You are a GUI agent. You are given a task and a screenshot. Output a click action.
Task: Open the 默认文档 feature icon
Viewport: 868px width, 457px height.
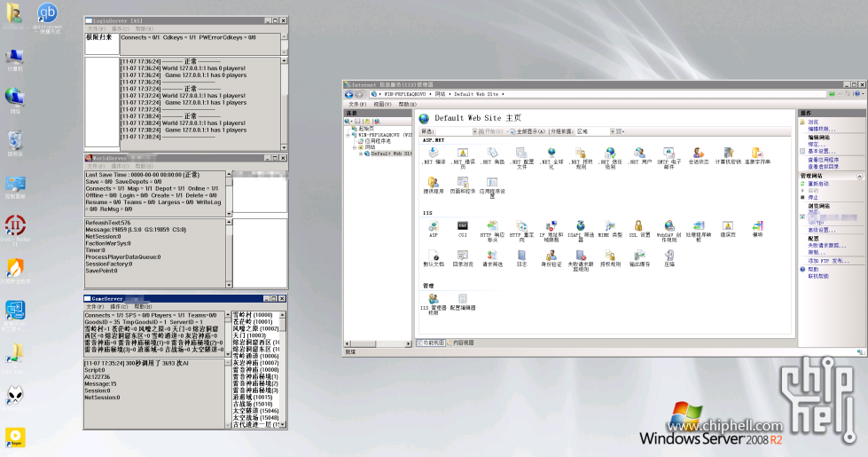coord(434,256)
